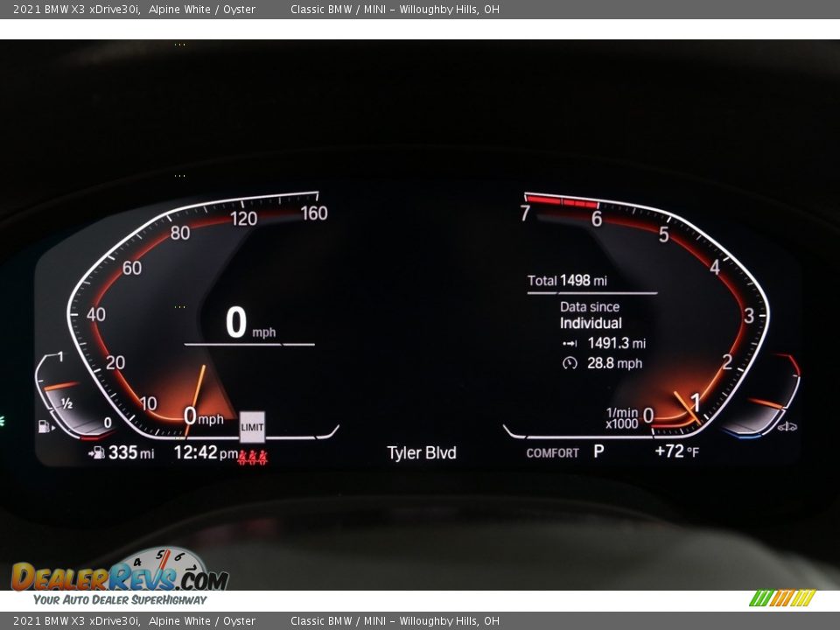Tap the 20 mark on the speedometer

(x=115, y=362)
